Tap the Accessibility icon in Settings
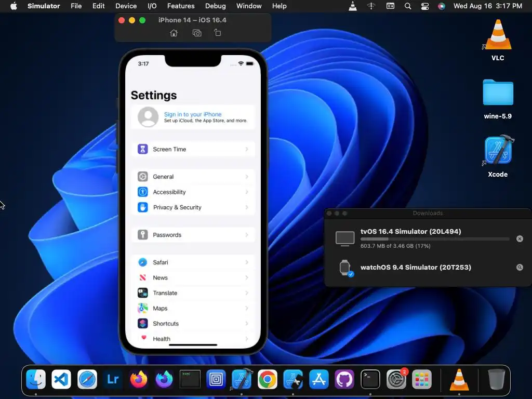The height and width of the screenshot is (399, 532). [142, 192]
